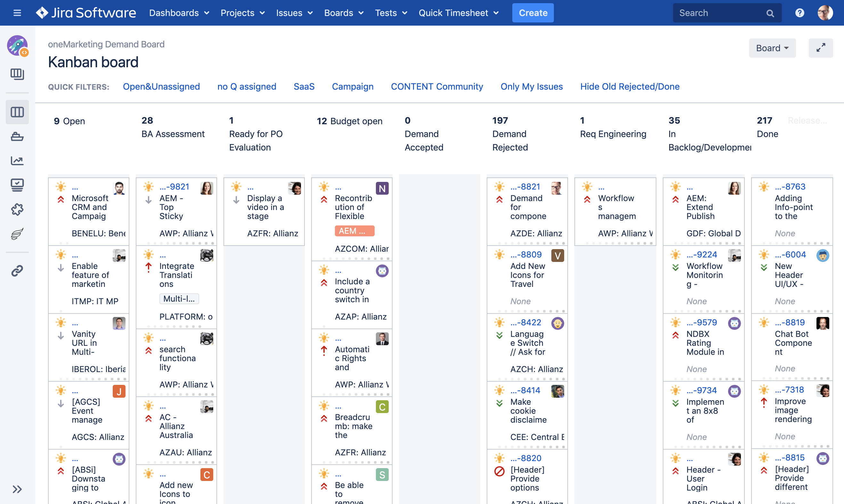Click the Jira Software logo

point(86,13)
